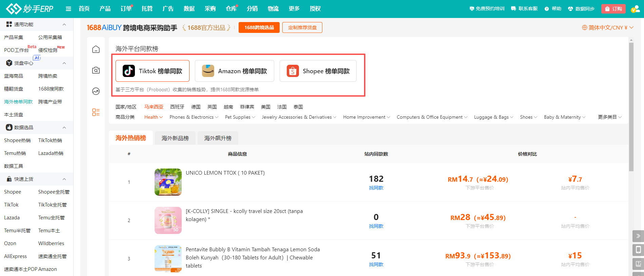The image size is (644, 276).
Task: Click the 数据同步 sync icon
Action: 570,9
